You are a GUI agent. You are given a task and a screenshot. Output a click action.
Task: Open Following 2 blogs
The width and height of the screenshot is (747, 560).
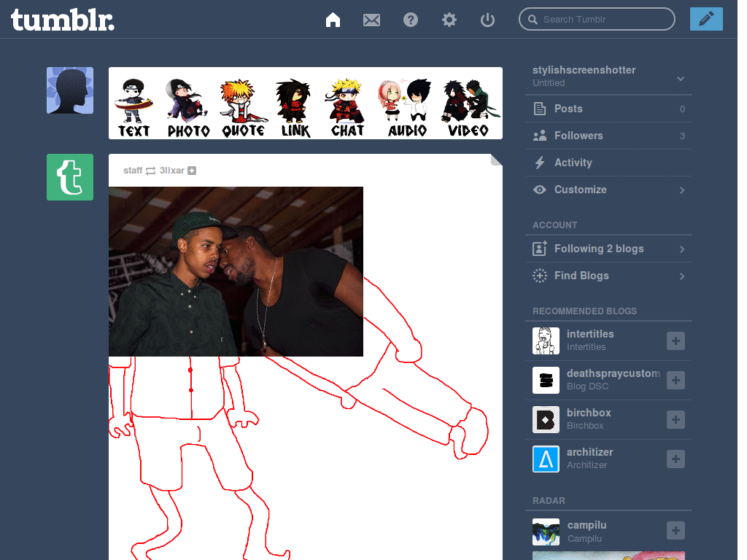[x=609, y=249]
